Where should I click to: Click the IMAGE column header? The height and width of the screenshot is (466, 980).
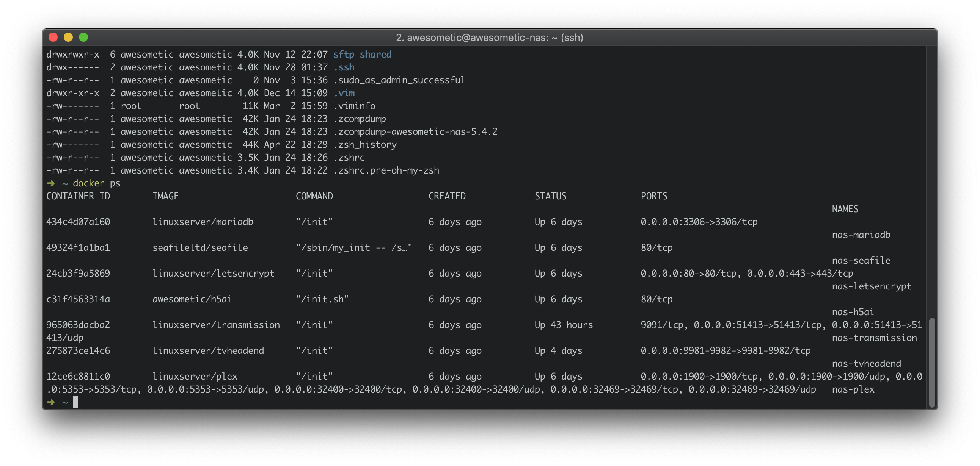(x=165, y=196)
